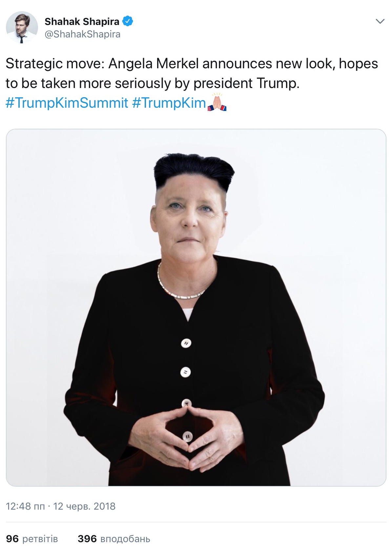Click the date 12 черв. 2018

[x=84, y=506]
